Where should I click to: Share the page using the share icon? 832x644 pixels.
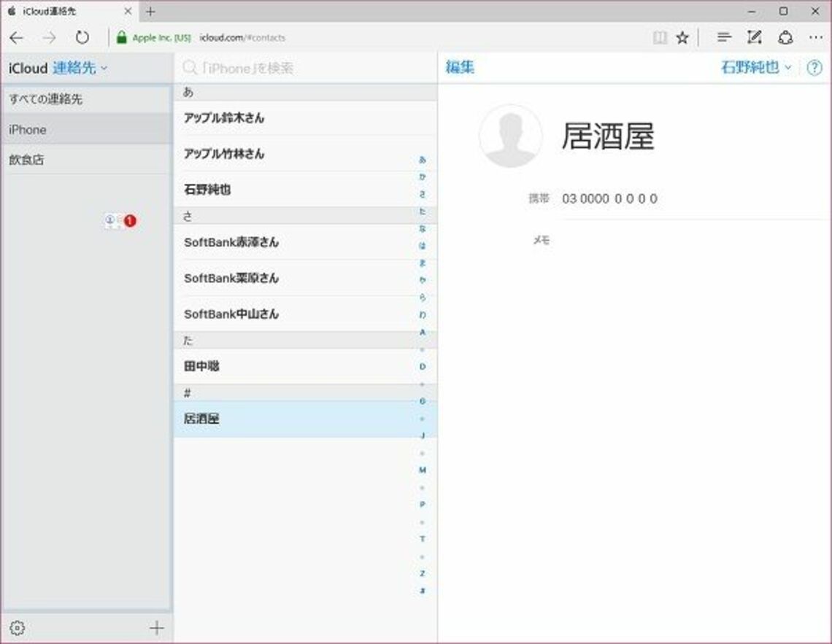click(786, 37)
